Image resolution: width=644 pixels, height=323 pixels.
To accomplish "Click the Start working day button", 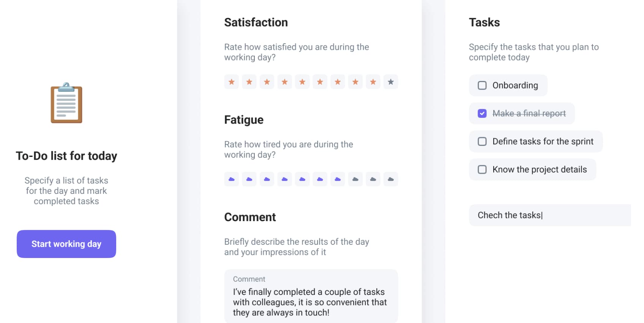I will (66, 244).
